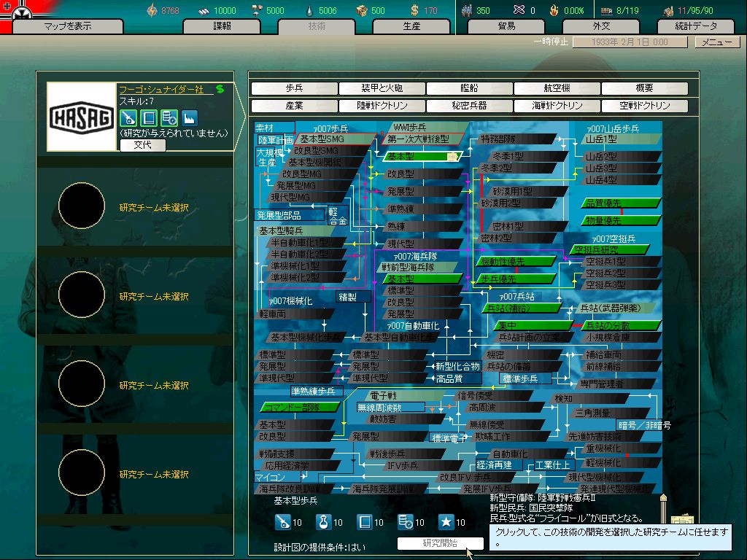747x560 pixels.
Task: Open the メニュー menu button
Action: point(716,42)
